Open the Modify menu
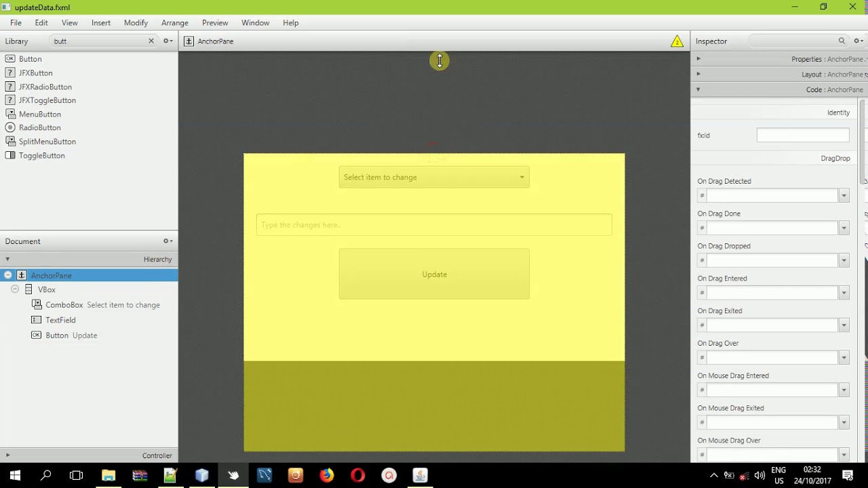The height and width of the screenshot is (488, 868). click(x=136, y=22)
